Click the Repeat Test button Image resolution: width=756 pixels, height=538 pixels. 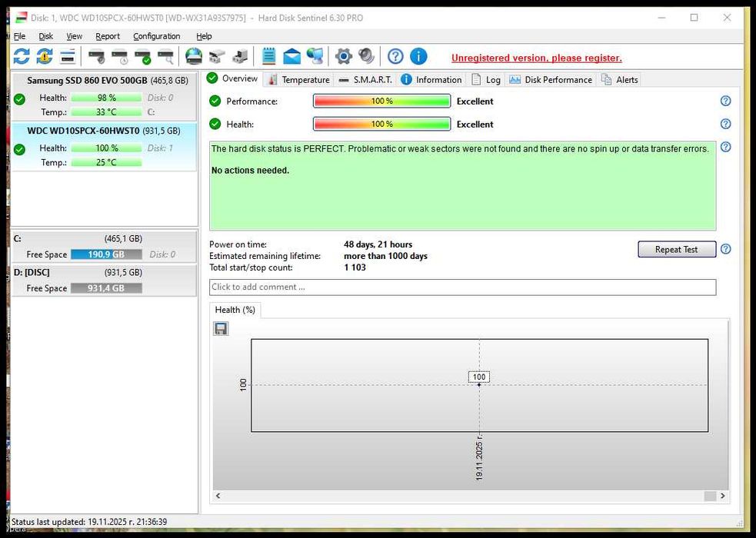pos(677,250)
